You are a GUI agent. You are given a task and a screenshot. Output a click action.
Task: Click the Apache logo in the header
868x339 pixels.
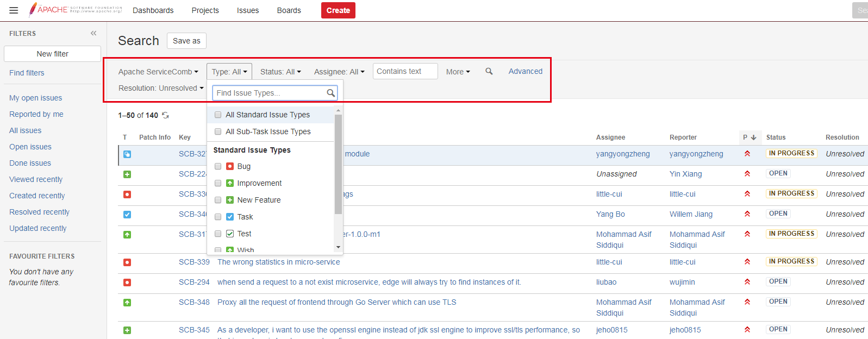pyautogui.click(x=76, y=10)
